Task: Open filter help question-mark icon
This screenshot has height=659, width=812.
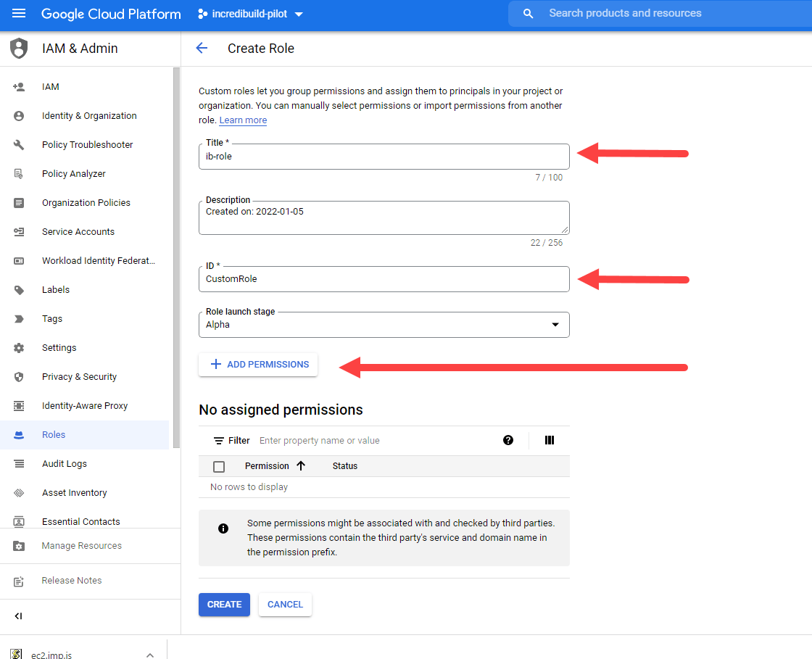Action: [508, 440]
